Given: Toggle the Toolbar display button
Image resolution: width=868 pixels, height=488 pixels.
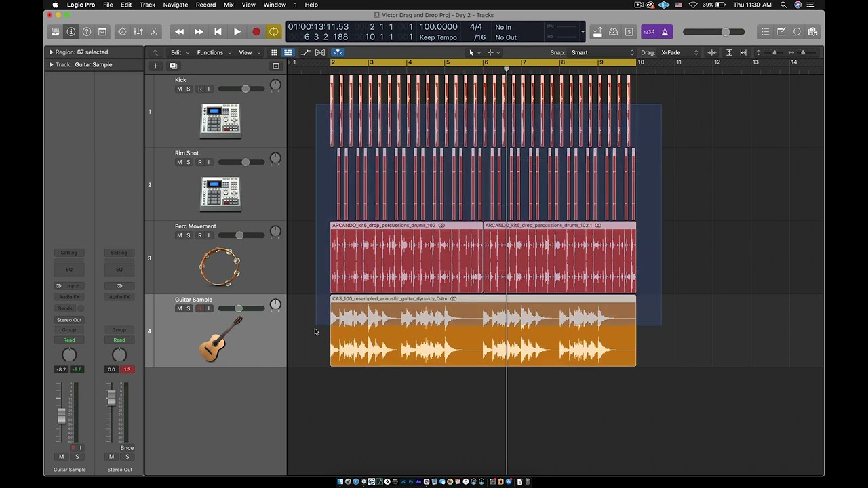Looking at the screenshot, I should point(102,32).
